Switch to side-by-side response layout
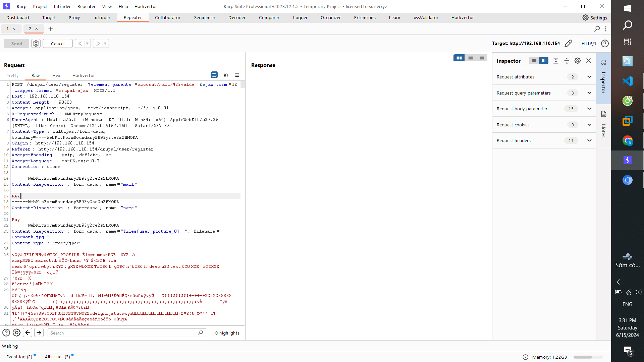Image resolution: width=644 pixels, height=362 pixels. 459,58
